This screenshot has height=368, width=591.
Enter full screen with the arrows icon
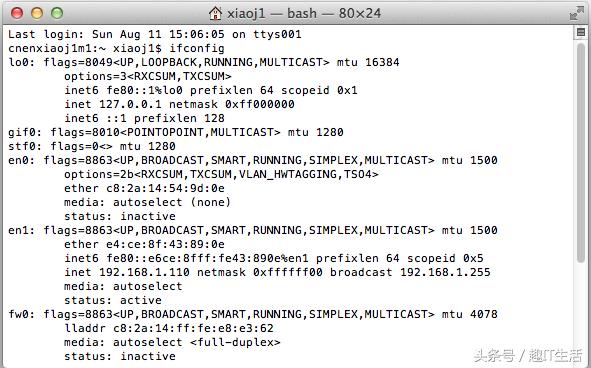click(x=576, y=14)
